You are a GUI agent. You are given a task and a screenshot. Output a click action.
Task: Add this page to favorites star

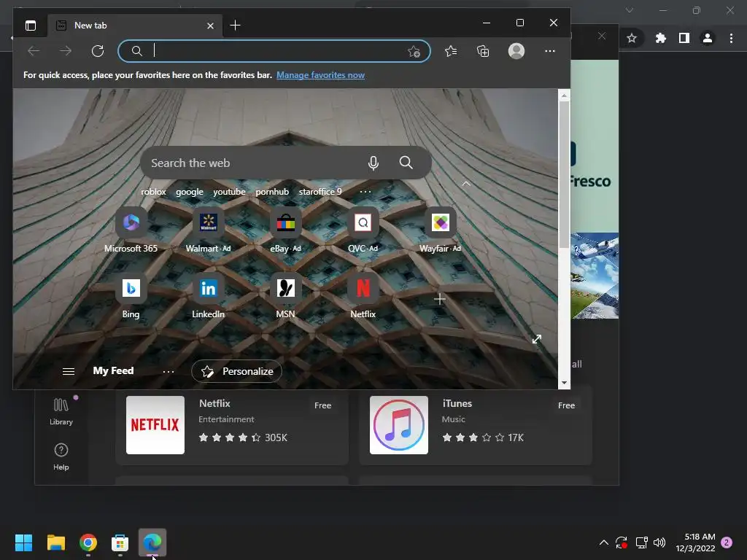(414, 52)
